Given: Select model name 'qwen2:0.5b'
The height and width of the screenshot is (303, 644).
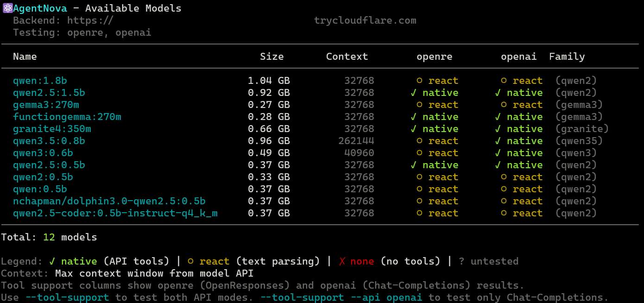Looking at the screenshot, I should coord(43,177).
